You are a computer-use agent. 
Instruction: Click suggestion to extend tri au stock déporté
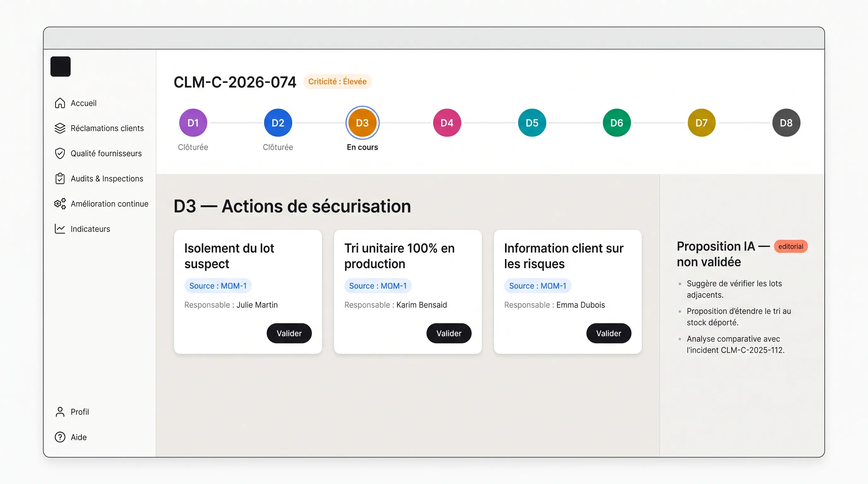click(739, 317)
